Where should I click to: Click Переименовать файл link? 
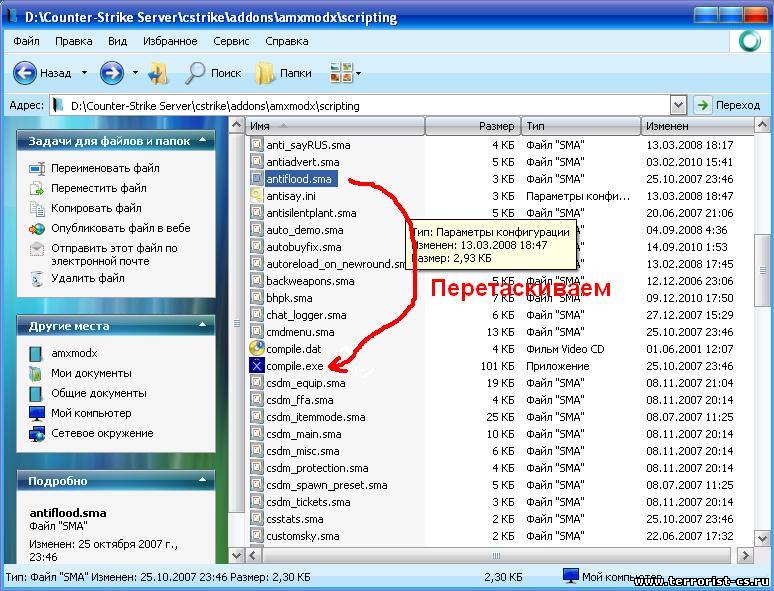pos(105,168)
